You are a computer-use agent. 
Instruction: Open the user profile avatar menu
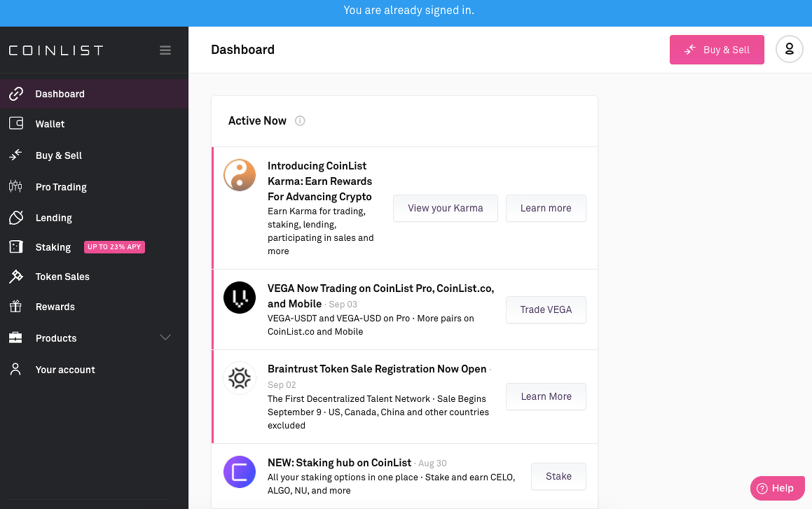pyautogui.click(x=789, y=49)
